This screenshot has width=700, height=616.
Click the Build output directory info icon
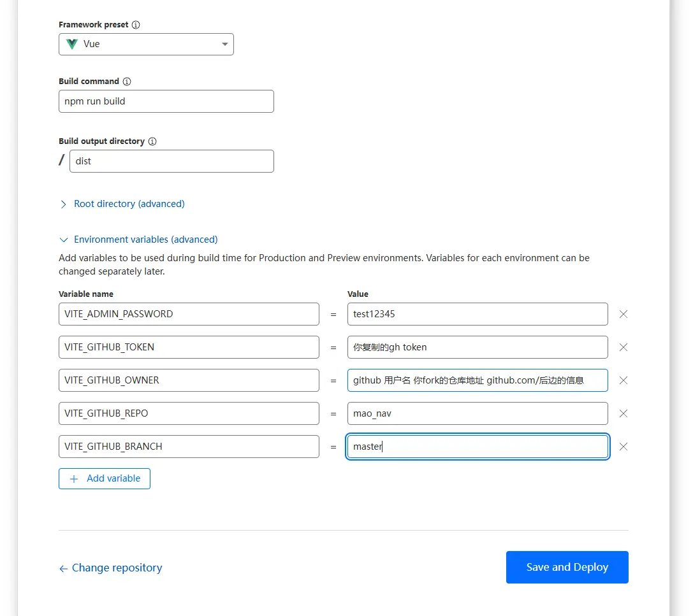(x=152, y=141)
